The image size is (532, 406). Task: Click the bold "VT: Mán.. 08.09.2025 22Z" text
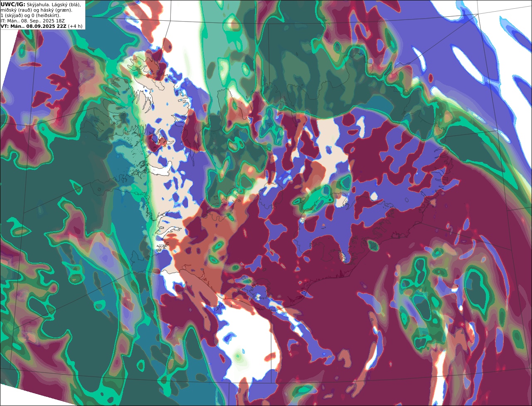(33, 26)
